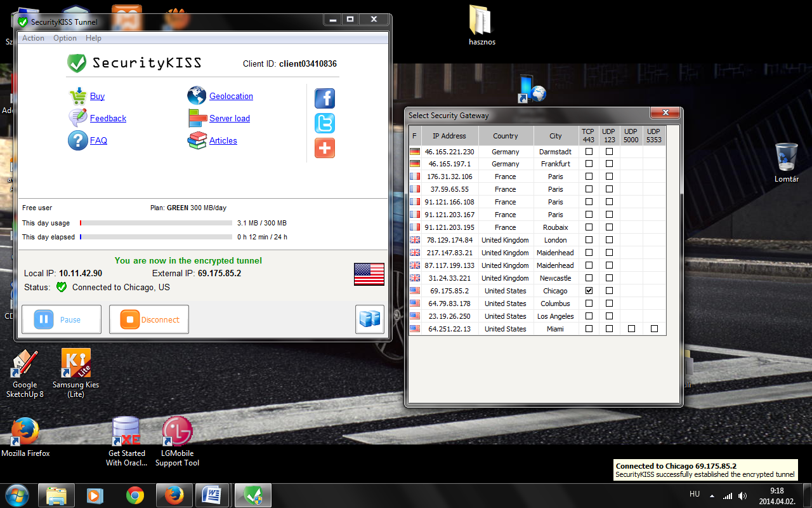Check UDP 123 for Columbus 64.79.83.178

[x=609, y=304]
